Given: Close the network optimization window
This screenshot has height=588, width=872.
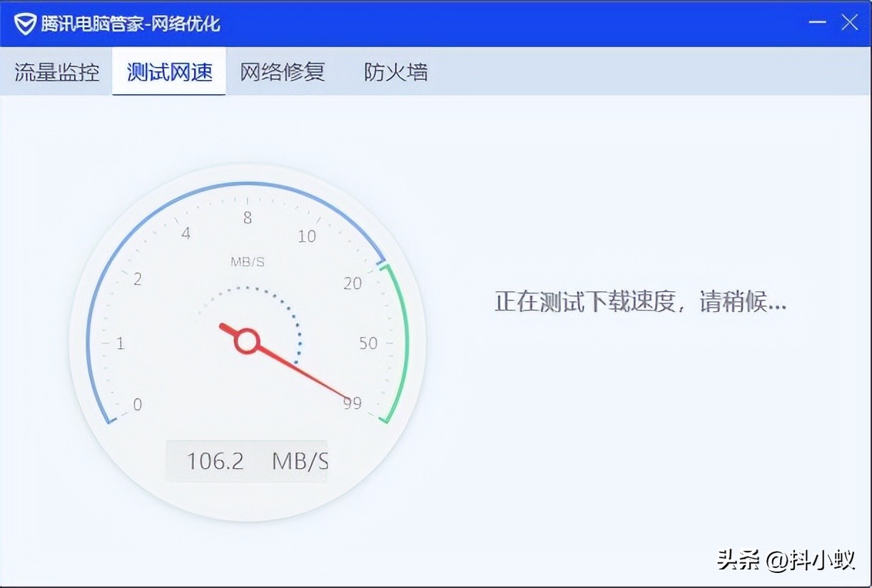Looking at the screenshot, I should coord(849,23).
